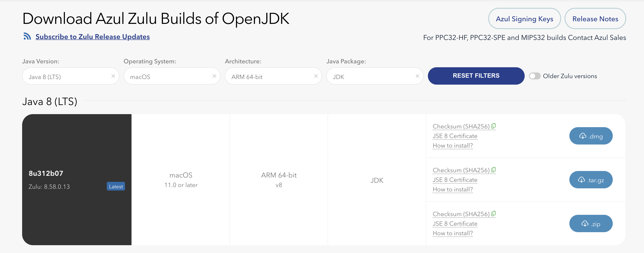
Task: Open Release Notes
Action: 595,19
